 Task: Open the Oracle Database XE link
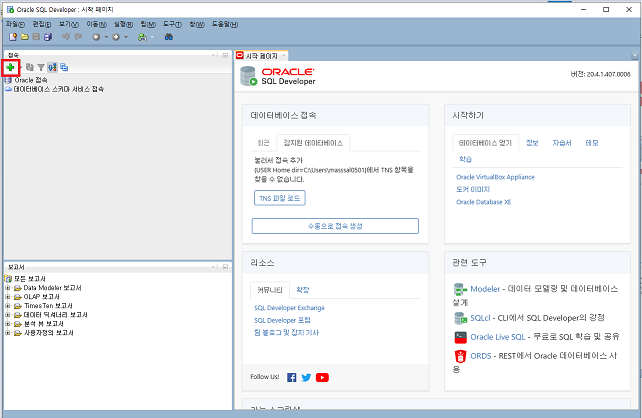[483, 202]
